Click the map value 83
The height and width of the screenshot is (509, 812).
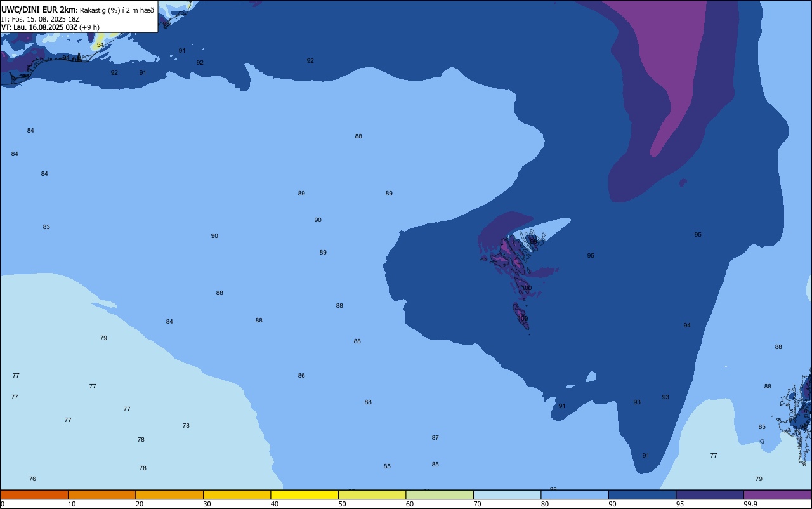pyautogui.click(x=46, y=227)
